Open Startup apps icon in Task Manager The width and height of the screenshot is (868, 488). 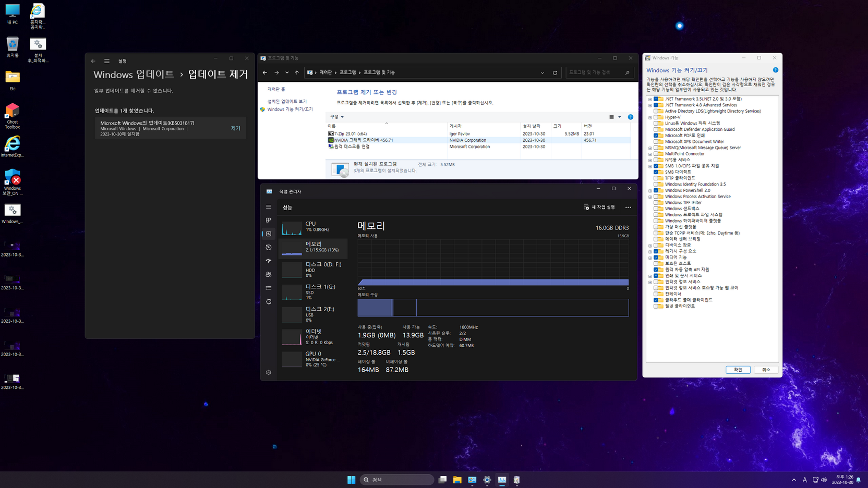tap(269, 261)
